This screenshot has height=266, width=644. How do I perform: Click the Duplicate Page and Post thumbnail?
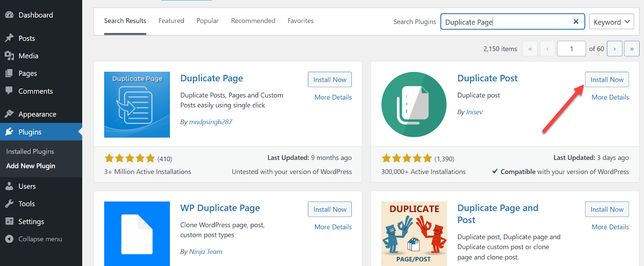(414, 234)
